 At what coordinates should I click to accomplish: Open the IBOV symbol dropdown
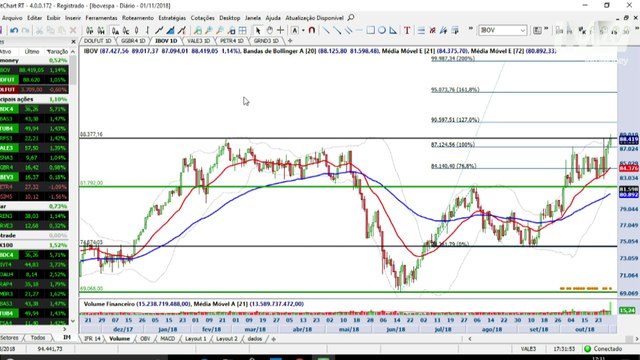coord(522,30)
